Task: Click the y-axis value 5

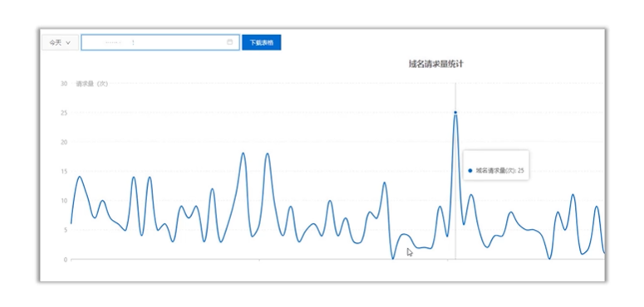Action: click(66, 230)
